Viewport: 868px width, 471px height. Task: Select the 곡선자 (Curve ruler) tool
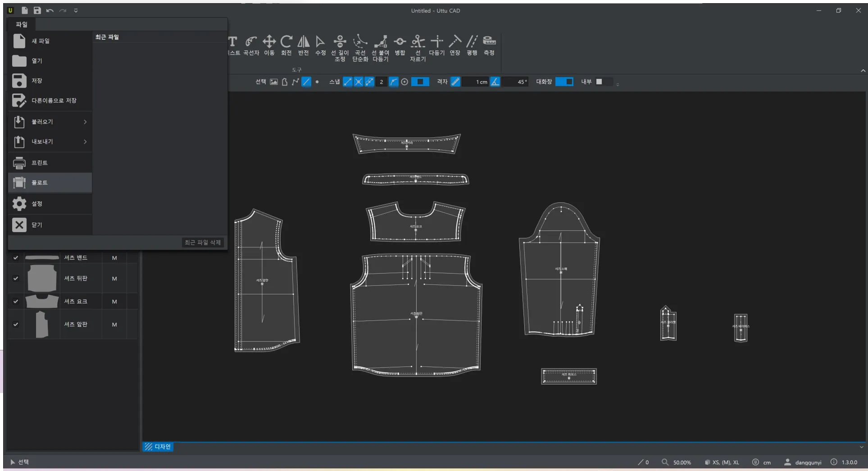(251, 46)
